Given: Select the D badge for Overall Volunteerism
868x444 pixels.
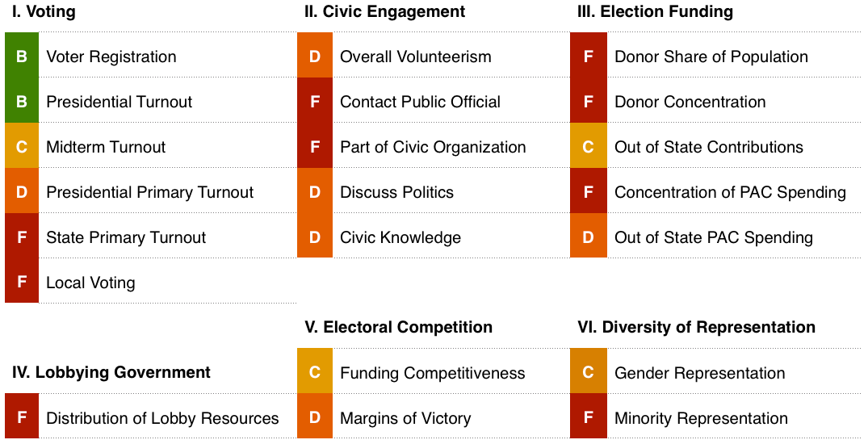Looking at the screenshot, I should coord(315,57).
